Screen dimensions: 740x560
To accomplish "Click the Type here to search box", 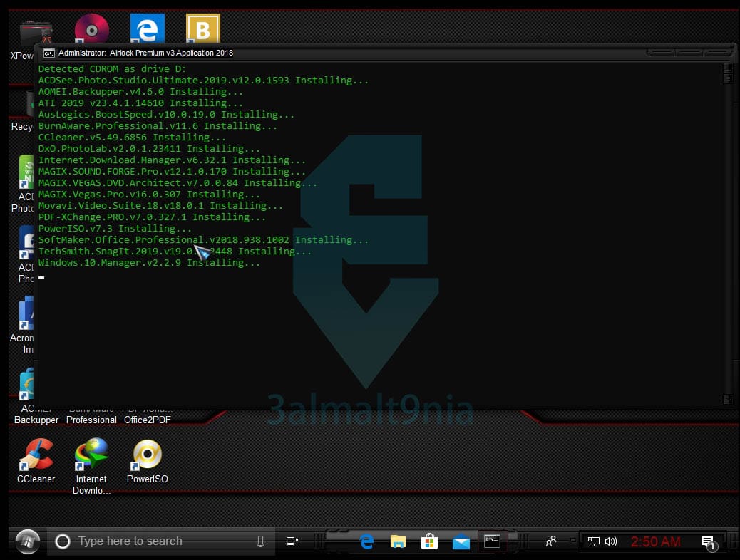I will [x=160, y=541].
